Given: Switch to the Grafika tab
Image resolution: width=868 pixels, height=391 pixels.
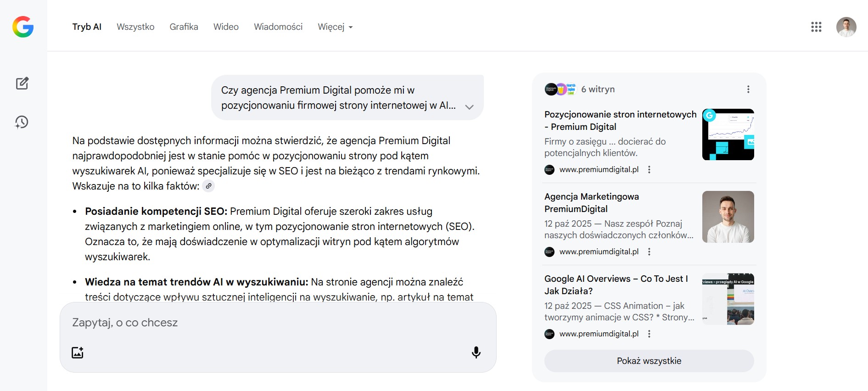Looking at the screenshot, I should pos(184,27).
